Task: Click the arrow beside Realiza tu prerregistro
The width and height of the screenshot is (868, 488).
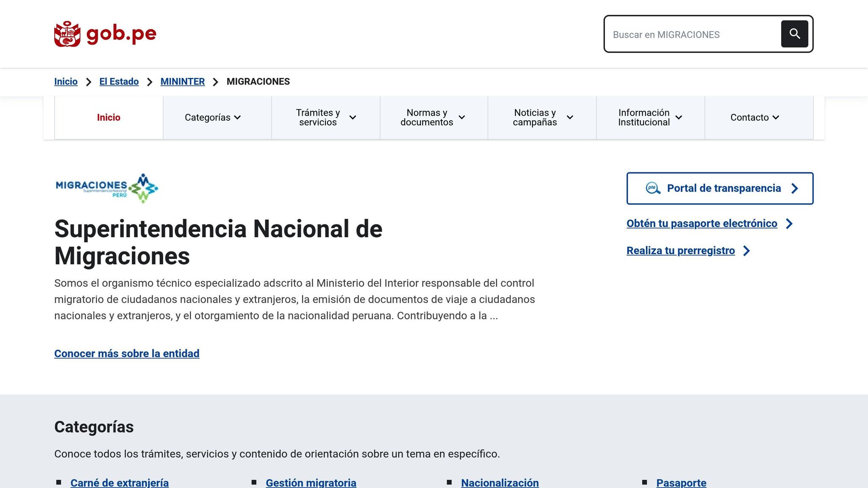Action: click(x=747, y=251)
